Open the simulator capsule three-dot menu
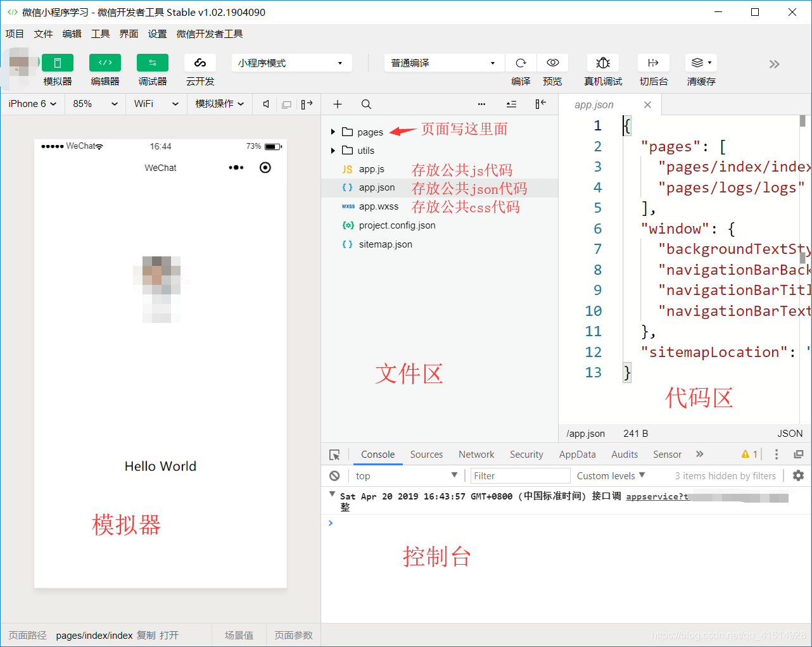Screen dimensions: 812x647 pos(236,168)
